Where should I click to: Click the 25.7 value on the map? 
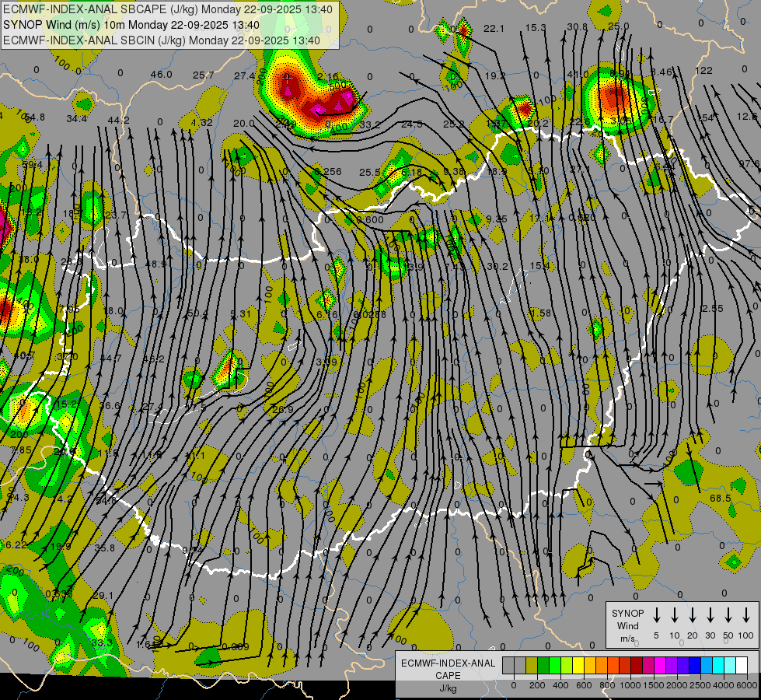[x=204, y=75]
